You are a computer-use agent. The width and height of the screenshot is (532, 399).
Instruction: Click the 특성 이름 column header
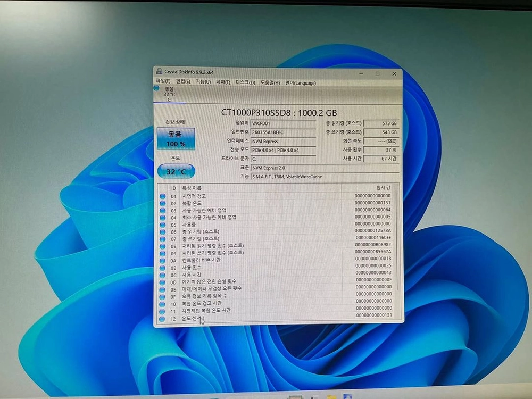pyautogui.click(x=192, y=188)
